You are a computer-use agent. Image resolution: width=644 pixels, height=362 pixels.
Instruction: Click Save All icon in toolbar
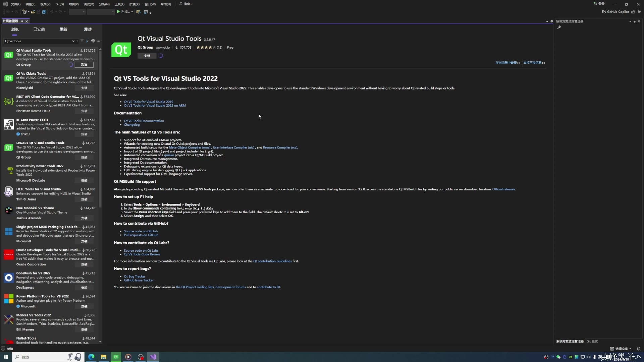[44, 12]
